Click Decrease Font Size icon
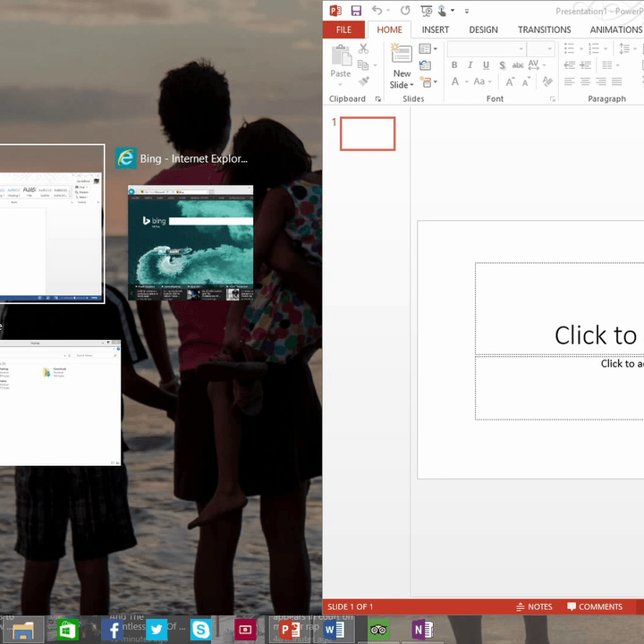Viewport: 644px width, 644px height. [526, 81]
